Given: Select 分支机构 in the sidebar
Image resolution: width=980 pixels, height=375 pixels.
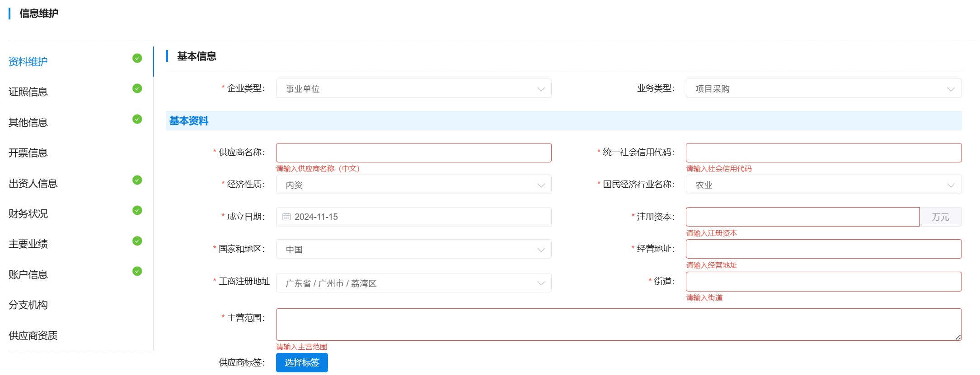Looking at the screenshot, I should point(28,305).
